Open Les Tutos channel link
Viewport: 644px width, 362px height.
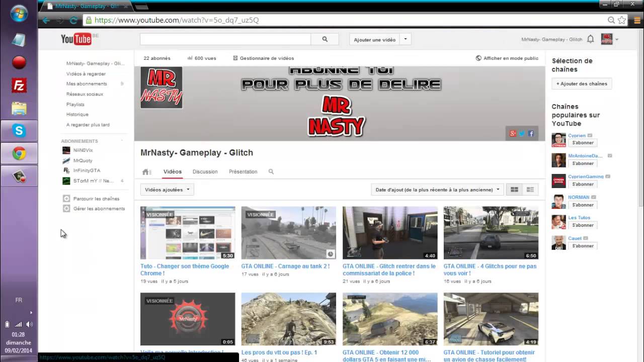pos(579,218)
